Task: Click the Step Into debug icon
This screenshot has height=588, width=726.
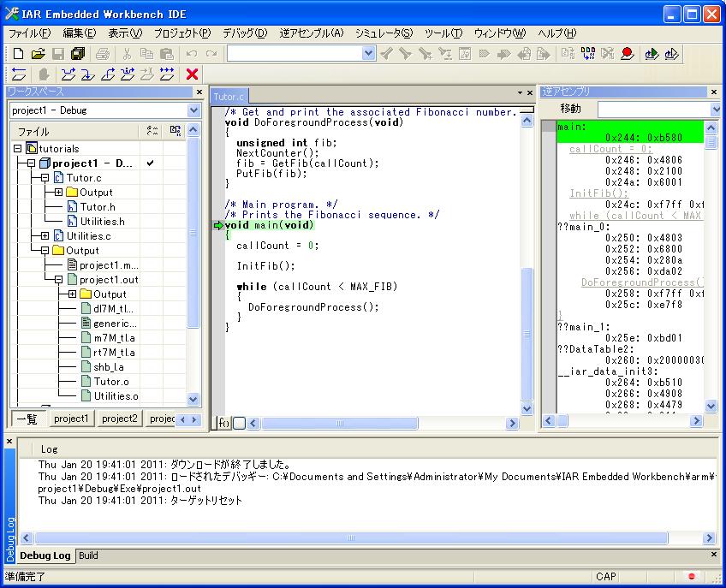Action: 88,74
